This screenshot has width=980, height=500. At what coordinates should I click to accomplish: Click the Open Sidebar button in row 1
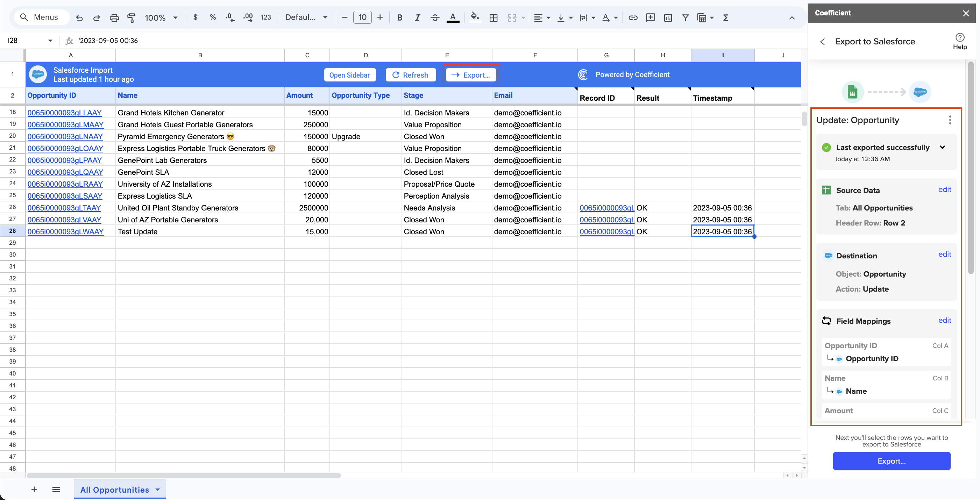click(349, 75)
